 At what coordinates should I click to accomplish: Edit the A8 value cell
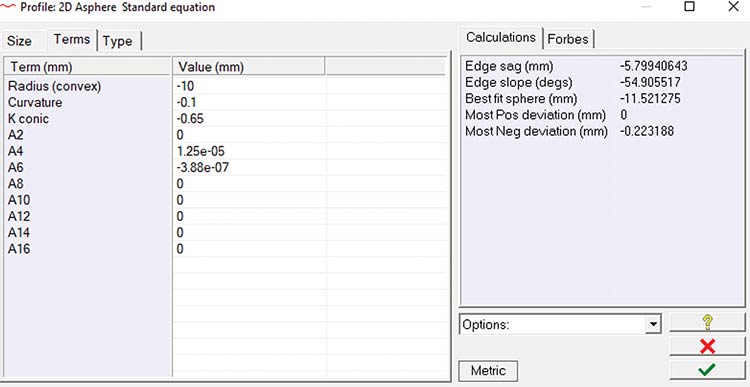(x=249, y=184)
